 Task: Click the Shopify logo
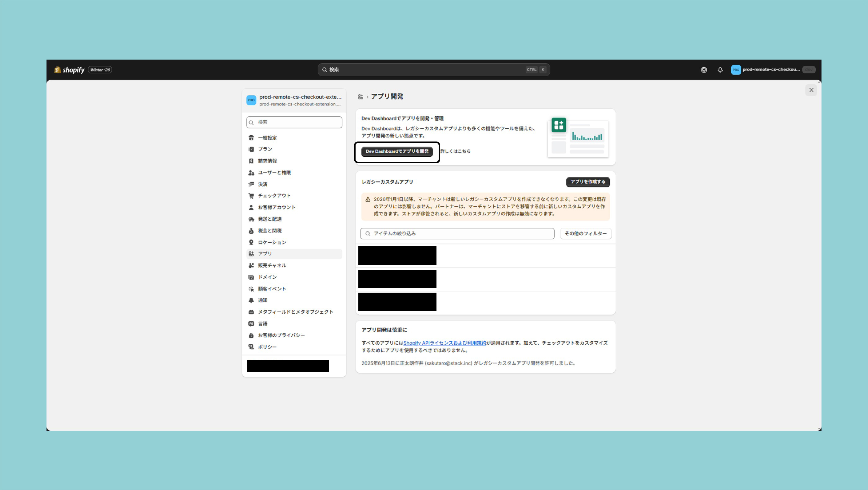click(x=69, y=70)
